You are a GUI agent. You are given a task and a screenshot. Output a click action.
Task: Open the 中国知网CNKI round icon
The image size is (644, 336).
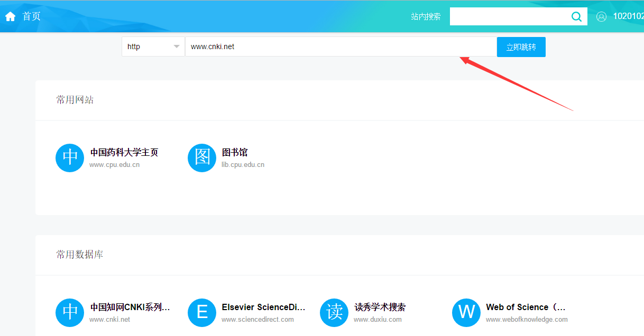tap(70, 313)
